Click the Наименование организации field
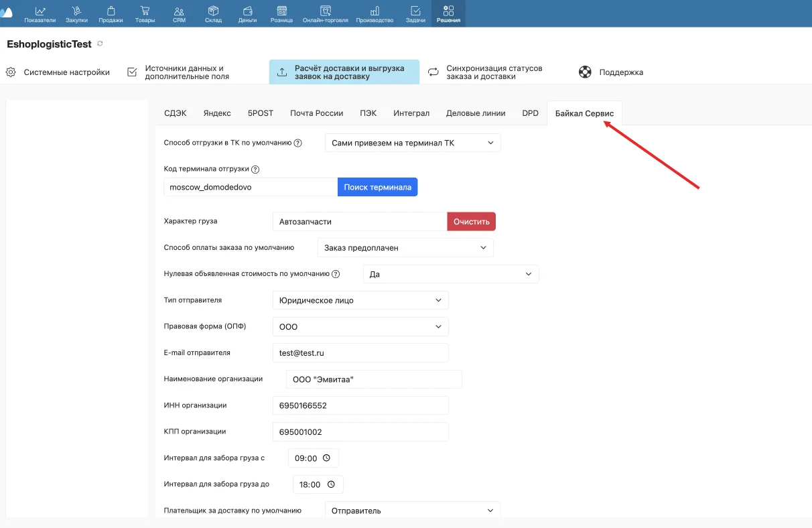 click(x=374, y=379)
